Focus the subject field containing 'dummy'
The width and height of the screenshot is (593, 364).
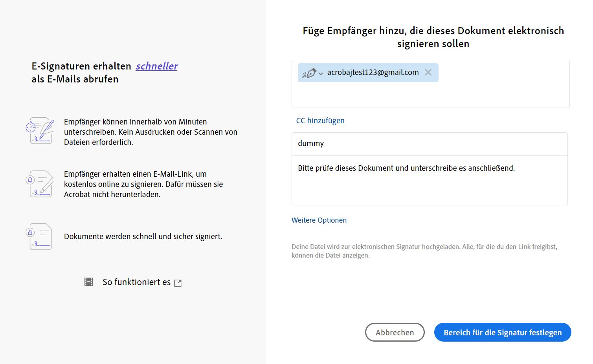tap(429, 144)
